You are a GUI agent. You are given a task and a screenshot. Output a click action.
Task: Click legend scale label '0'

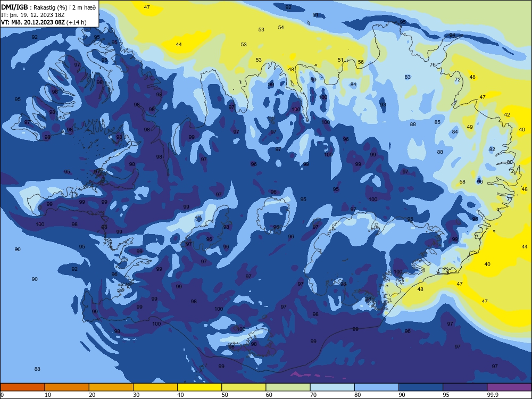coord(2,395)
